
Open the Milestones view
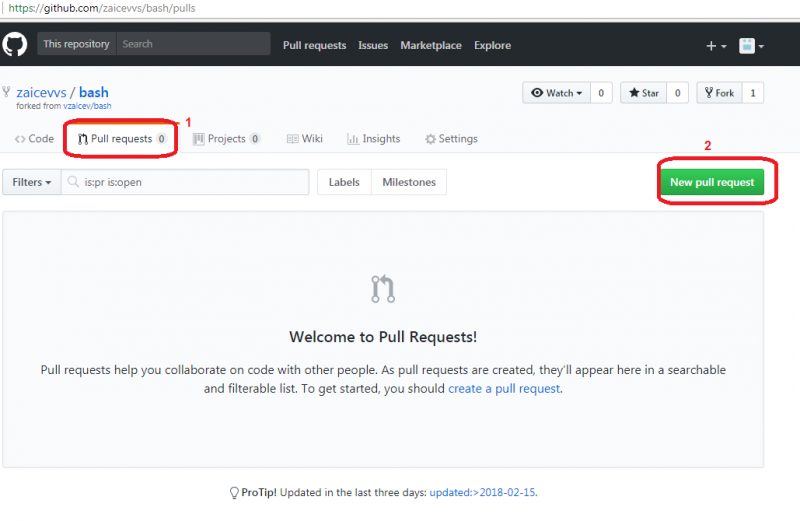pos(409,183)
